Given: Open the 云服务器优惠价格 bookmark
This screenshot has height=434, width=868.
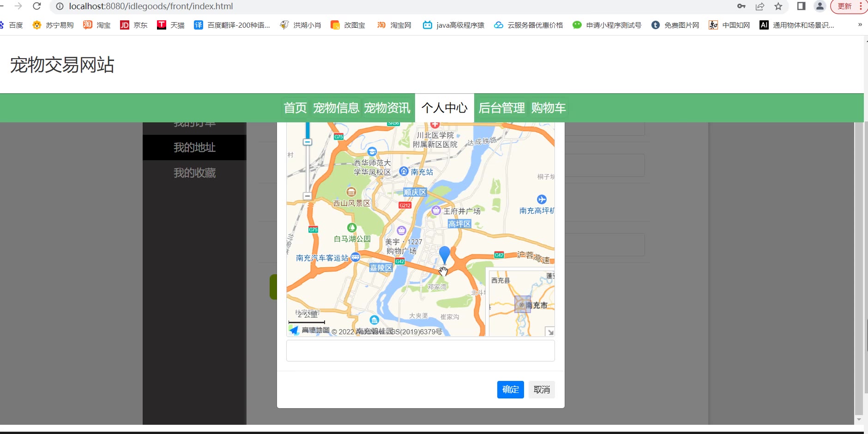Looking at the screenshot, I should pyautogui.click(x=529, y=25).
